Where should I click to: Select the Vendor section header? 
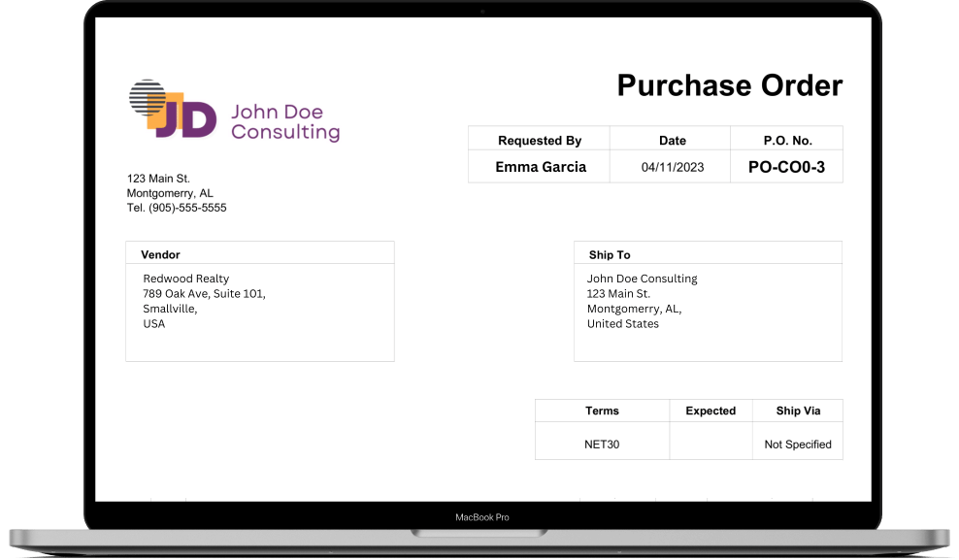point(161,254)
